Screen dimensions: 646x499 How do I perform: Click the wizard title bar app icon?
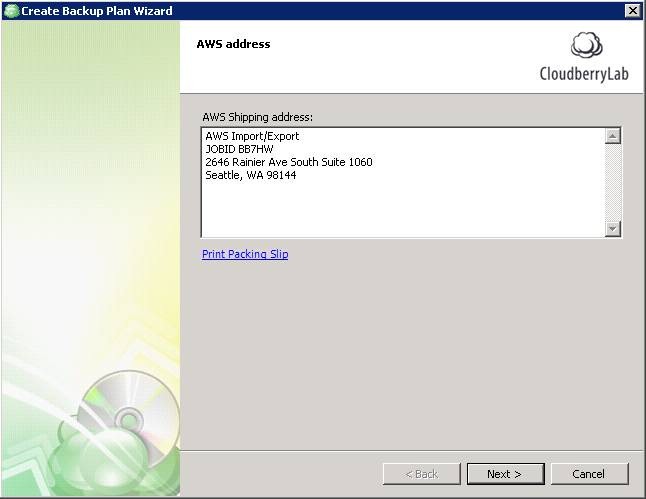pyautogui.click(x=12, y=11)
